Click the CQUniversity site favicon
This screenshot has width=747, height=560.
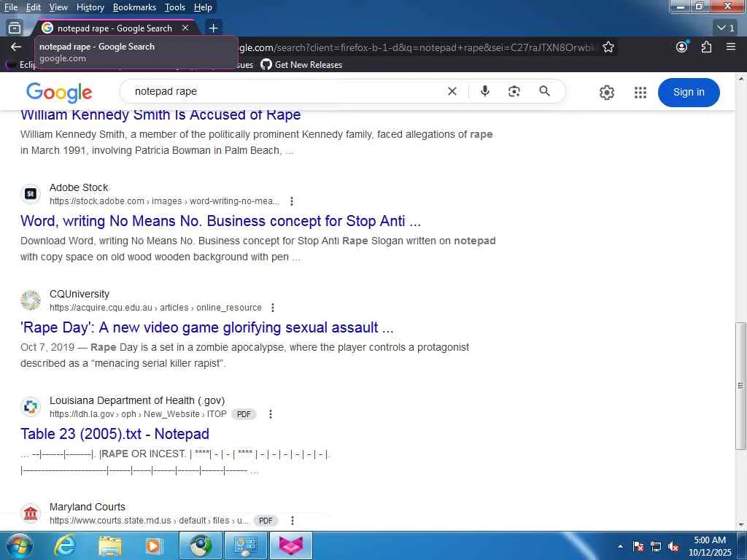[x=31, y=300]
